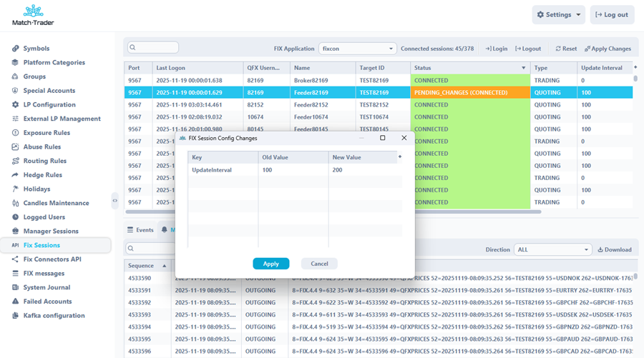Screen dimensions: 644x358
Task: Collapse the sidebar with the arrow handle
Action: coord(115,202)
